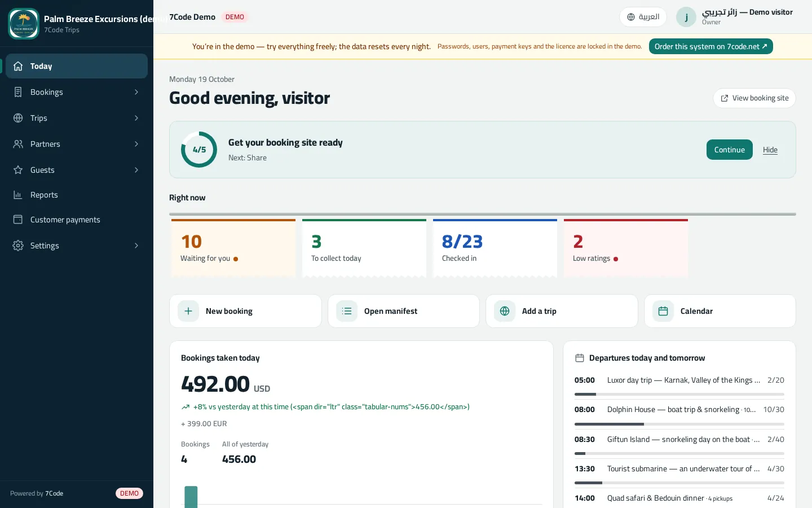Viewport: 812px width, 508px height.
Task: Open the 2 Low ratings card
Action: pos(626,248)
